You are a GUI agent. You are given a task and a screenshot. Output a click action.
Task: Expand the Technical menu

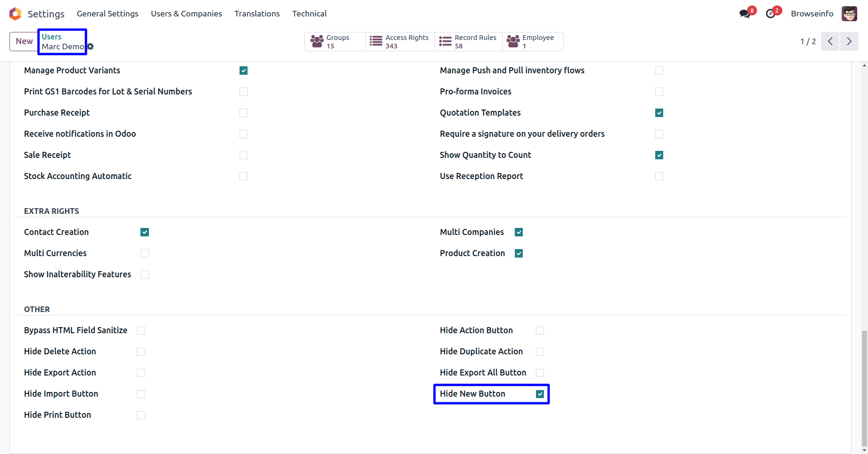[309, 14]
